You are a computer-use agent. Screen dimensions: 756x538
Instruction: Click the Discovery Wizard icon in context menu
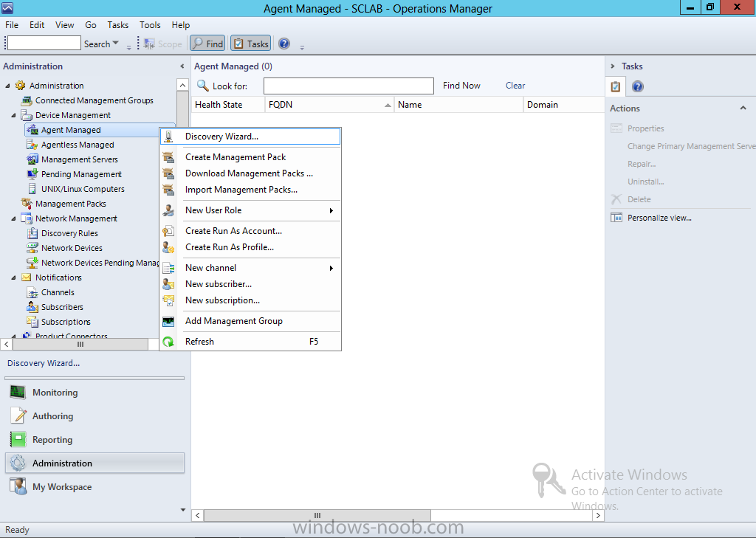click(x=168, y=137)
